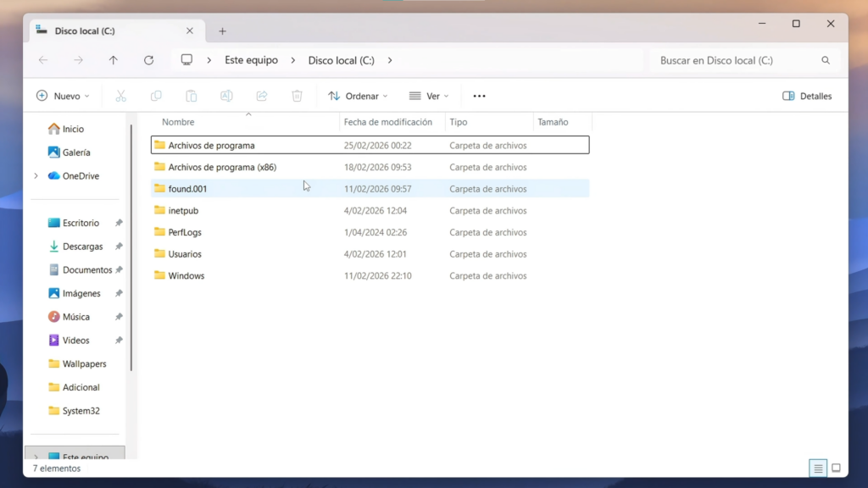Image resolution: width=868 pixels, height=488 pixels.
Task: Open the Ver dropdown
Action: click(x=429, y=96)
